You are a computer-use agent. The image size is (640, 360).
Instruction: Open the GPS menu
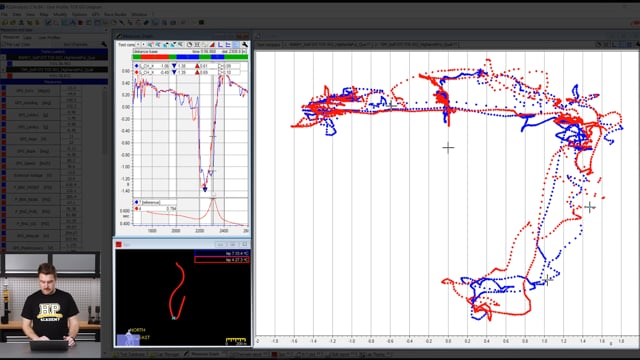tap(96, 14)
